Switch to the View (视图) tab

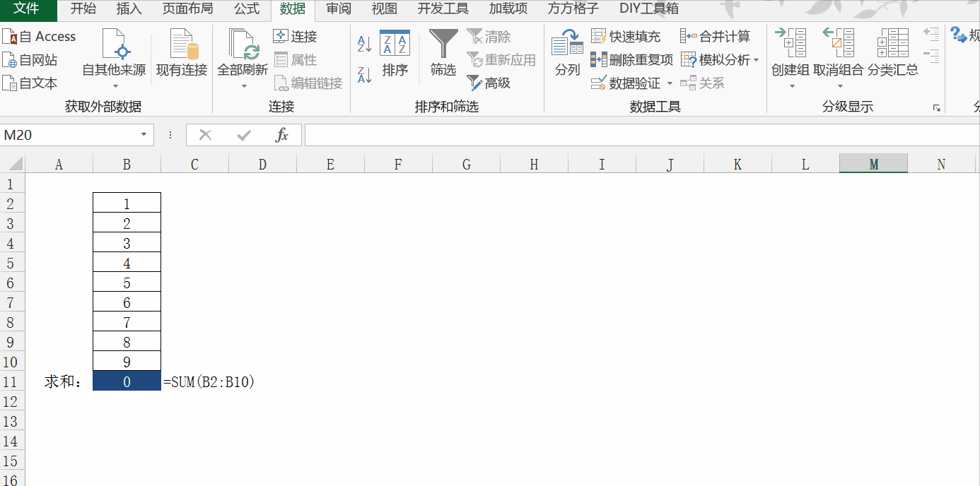[385, 9]
